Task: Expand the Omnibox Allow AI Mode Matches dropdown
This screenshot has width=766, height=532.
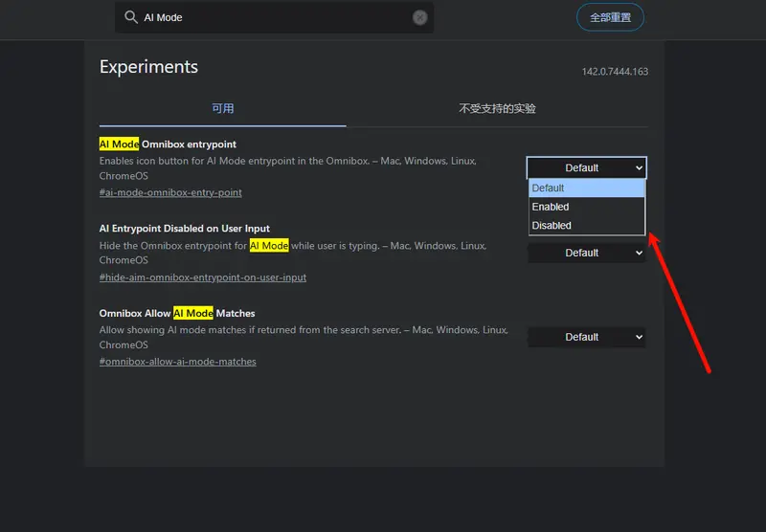Action: tap(586, 337)
